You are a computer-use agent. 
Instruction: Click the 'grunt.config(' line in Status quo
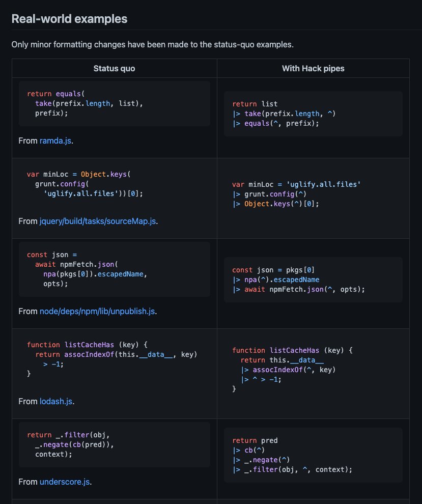tap(62, 184)
